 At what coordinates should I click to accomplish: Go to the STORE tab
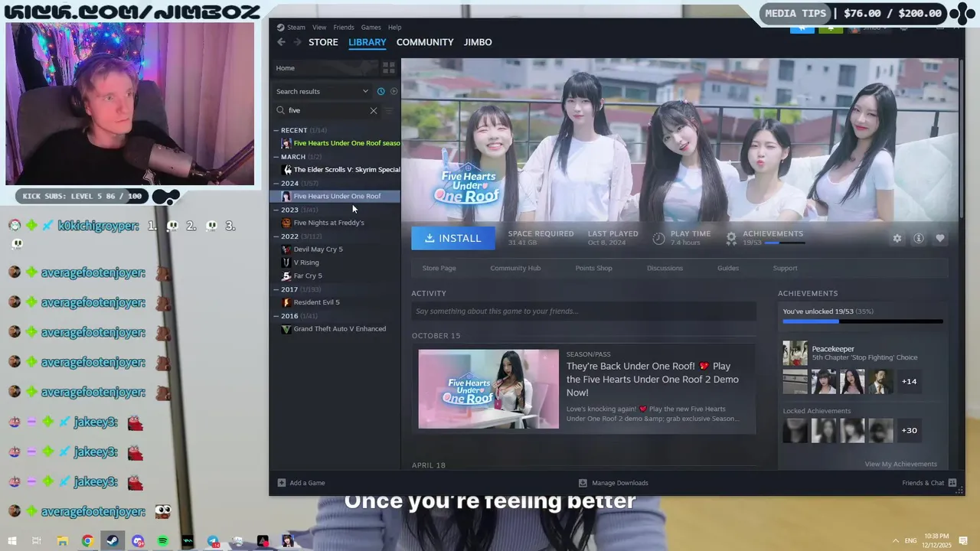click(323, 42)
